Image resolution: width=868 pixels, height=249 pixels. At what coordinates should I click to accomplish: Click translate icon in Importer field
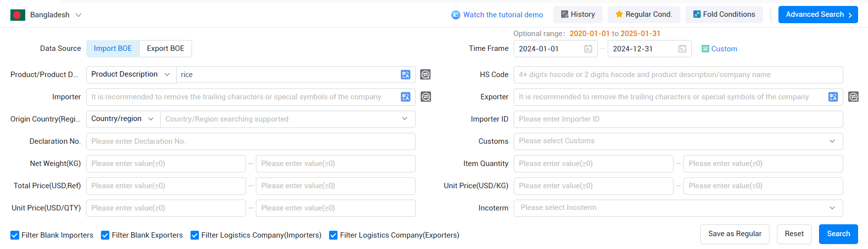pos(405,97)
